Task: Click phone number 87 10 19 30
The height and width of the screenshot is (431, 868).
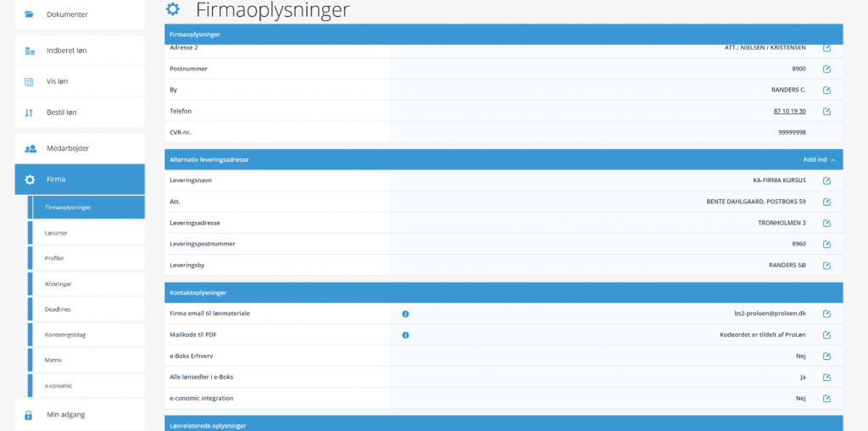Action: click(x=789, y=111)
